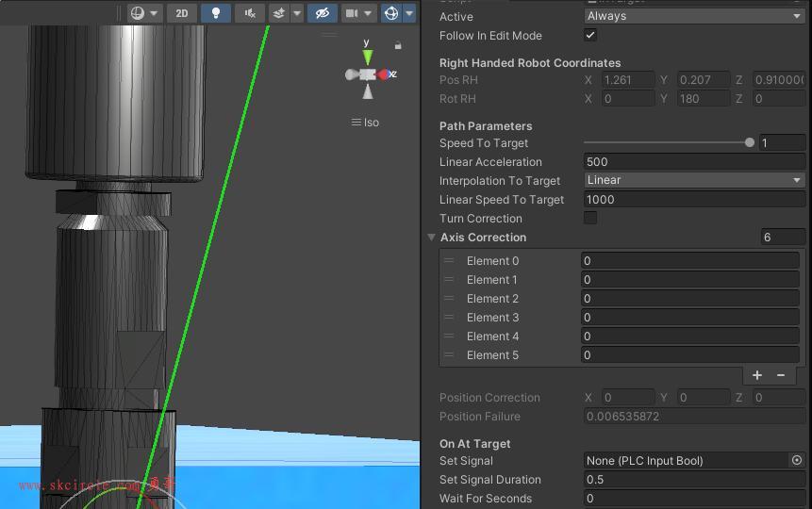The height and width of the screenshot is (509, 812).
Task: Click the drag handle of Element 0
Action: (449, 260)
